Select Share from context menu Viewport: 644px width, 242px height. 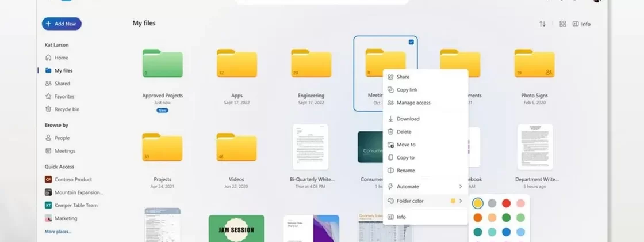point(402,77)
